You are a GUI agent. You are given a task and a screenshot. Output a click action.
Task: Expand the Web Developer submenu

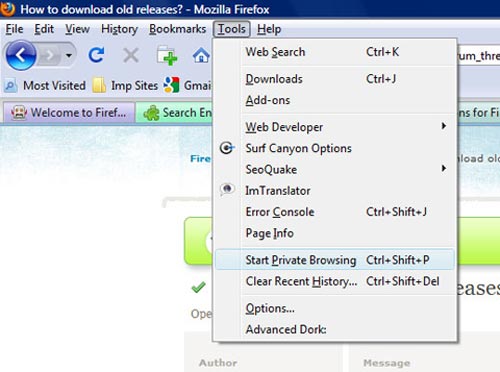(x=335, y=127)
